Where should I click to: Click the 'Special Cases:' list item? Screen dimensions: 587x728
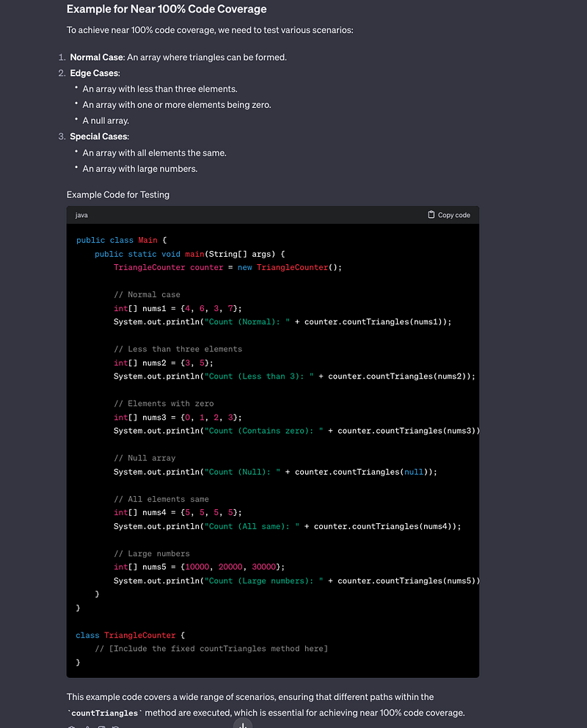tap(99, 136)
